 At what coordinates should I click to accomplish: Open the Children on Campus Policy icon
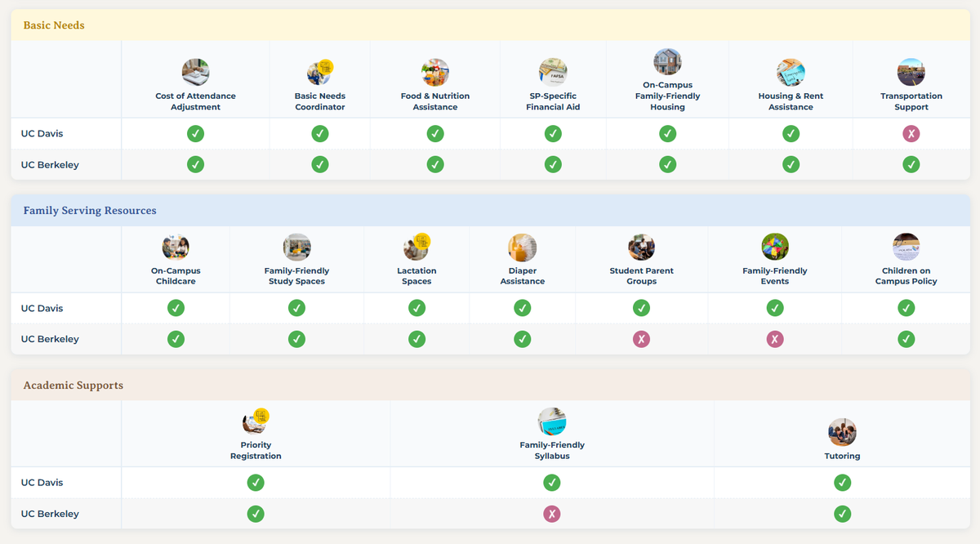(906, 247)
